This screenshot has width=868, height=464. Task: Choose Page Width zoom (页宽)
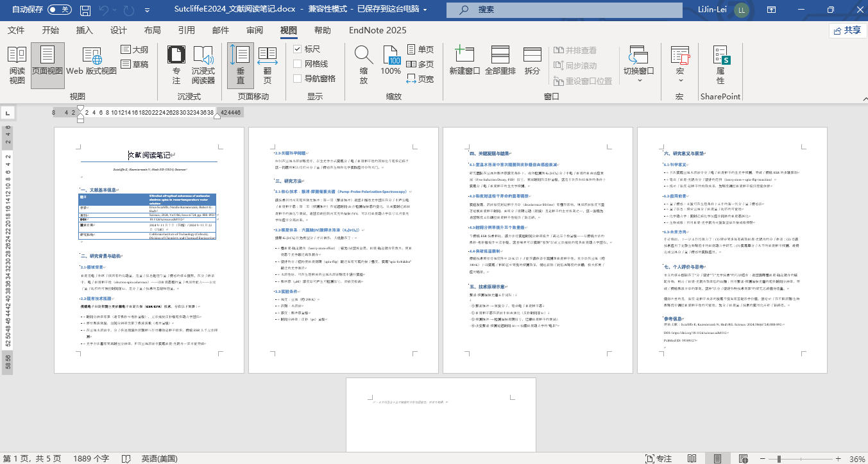click(x=421, y=79)
